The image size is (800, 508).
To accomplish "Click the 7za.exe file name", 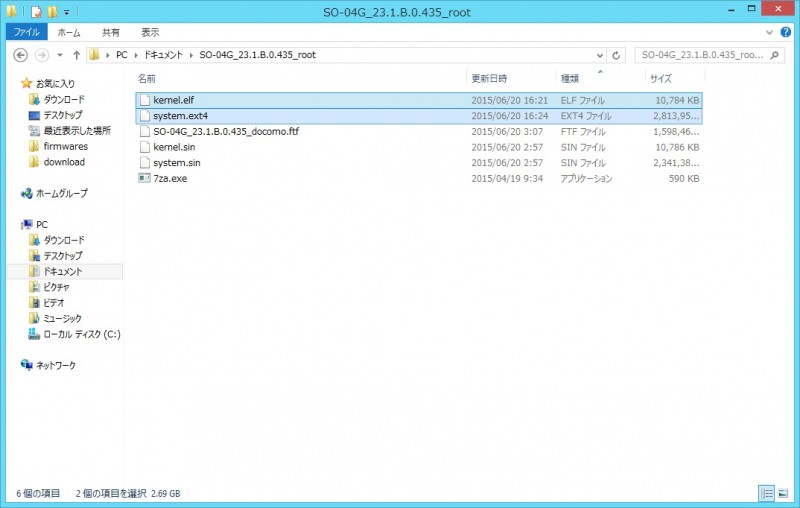I will pyautogui.click(x=170, y=179).
